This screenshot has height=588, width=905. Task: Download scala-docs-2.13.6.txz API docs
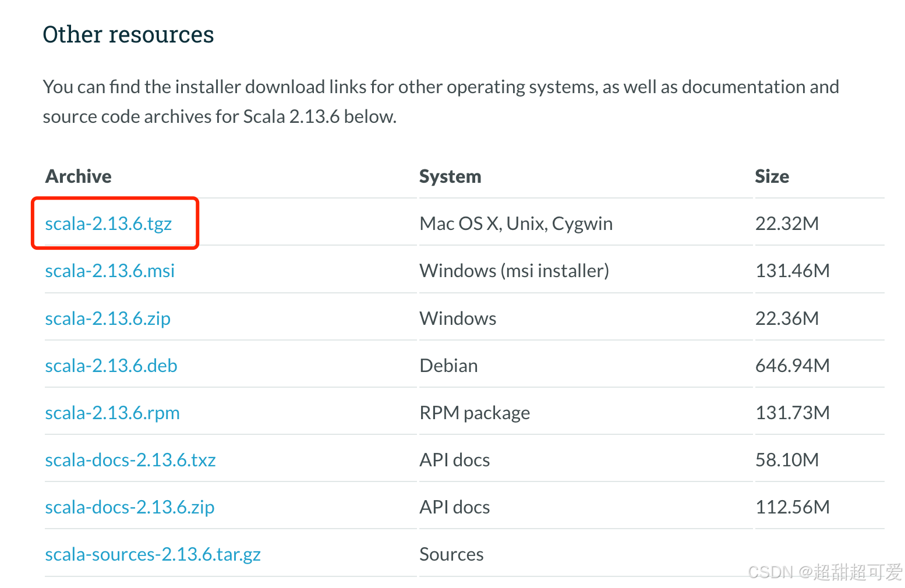click(x=130, y=460)
